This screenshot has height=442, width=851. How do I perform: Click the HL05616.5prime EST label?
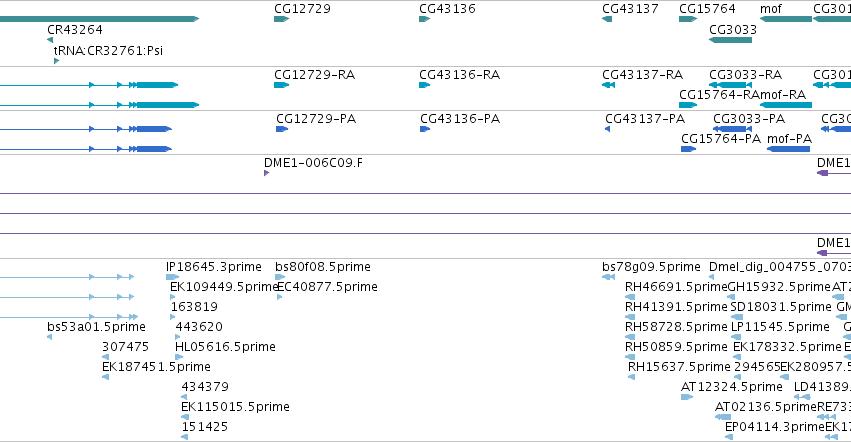(225, 346)
